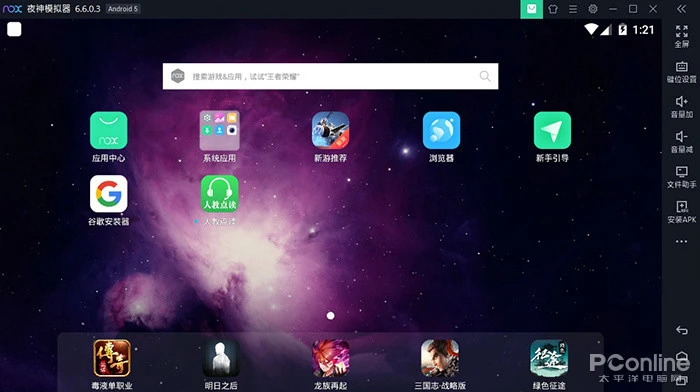Open the title bar hamburger menu
700x392 pixels.
pos(573,9)
